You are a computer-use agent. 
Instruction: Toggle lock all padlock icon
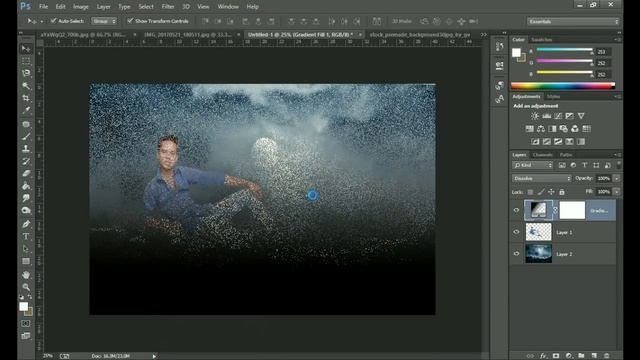click(562, 192)
